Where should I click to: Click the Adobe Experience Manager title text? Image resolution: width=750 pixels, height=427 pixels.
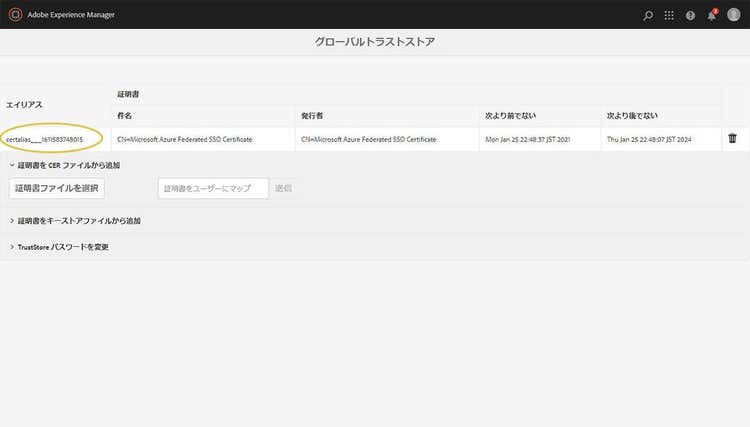point(68,15)
